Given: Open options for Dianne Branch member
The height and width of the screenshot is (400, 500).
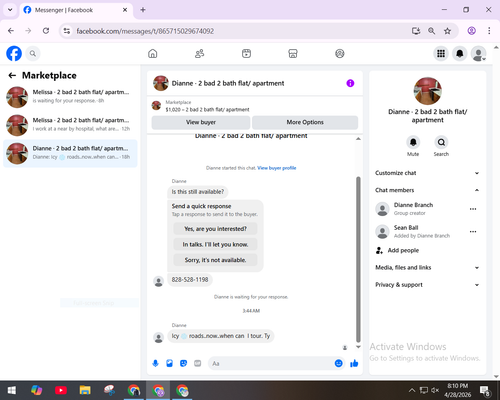Looking at the screenshot, I should [473, 209].
